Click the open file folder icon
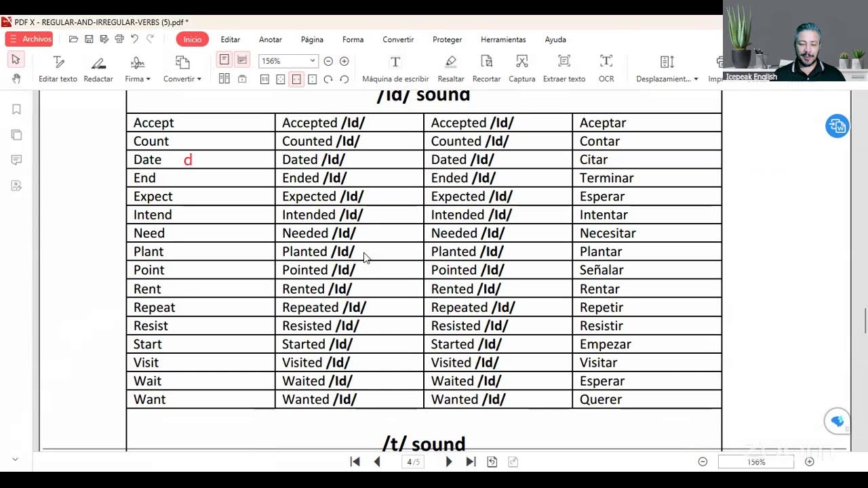The height and width of the screenshot is (488, 868). point(73,39)
